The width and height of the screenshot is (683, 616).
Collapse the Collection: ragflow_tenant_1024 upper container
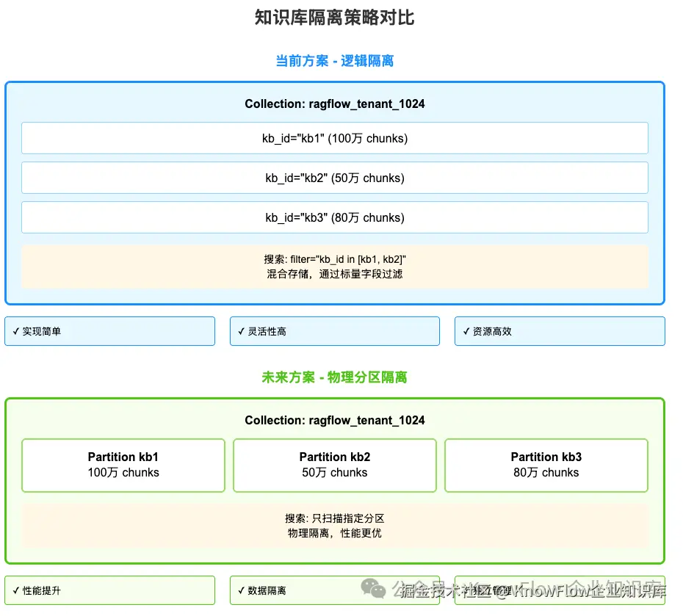click(x=334, y=104)
